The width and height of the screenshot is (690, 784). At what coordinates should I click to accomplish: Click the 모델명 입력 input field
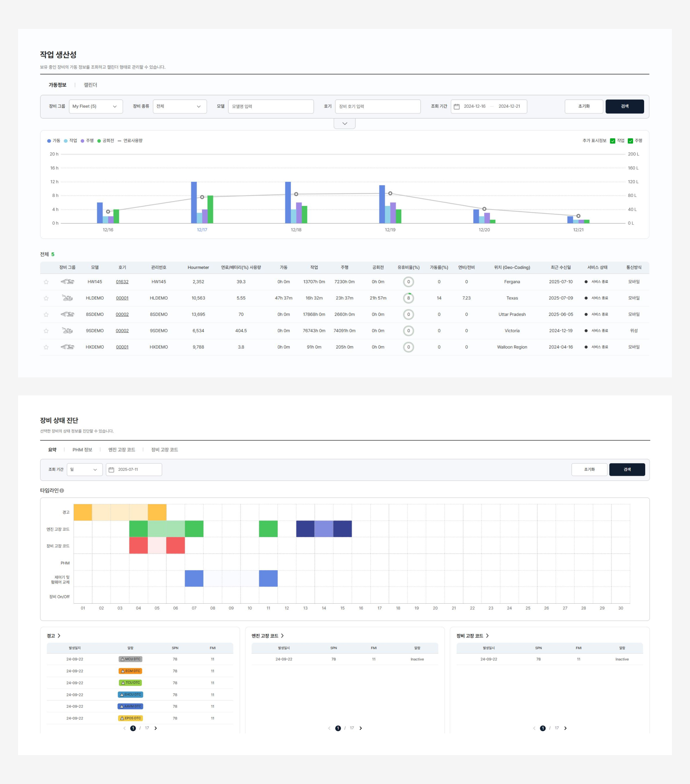[x=271, y=107]
